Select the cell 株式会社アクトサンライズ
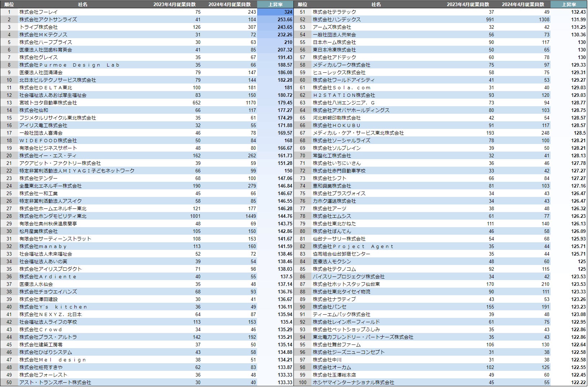This screenshot has height=387, width=588. click(48, 19)
